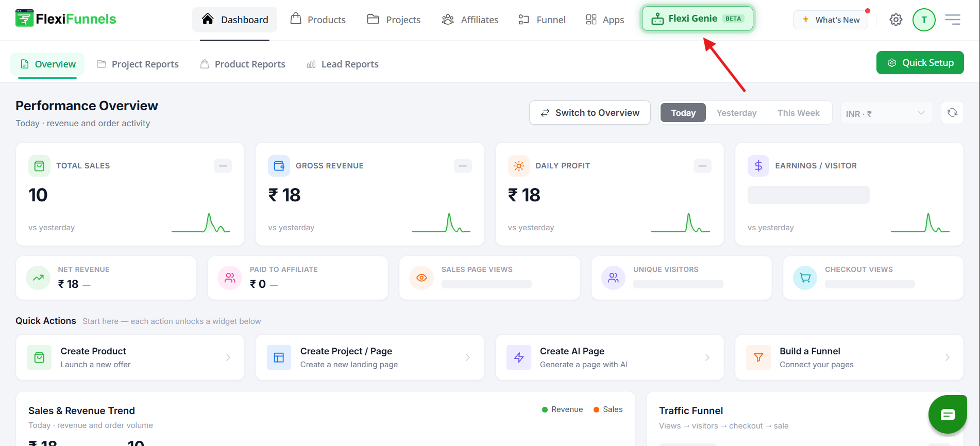Open the Funnel menu
Viewport: 980px width, 446px height.
542,20
